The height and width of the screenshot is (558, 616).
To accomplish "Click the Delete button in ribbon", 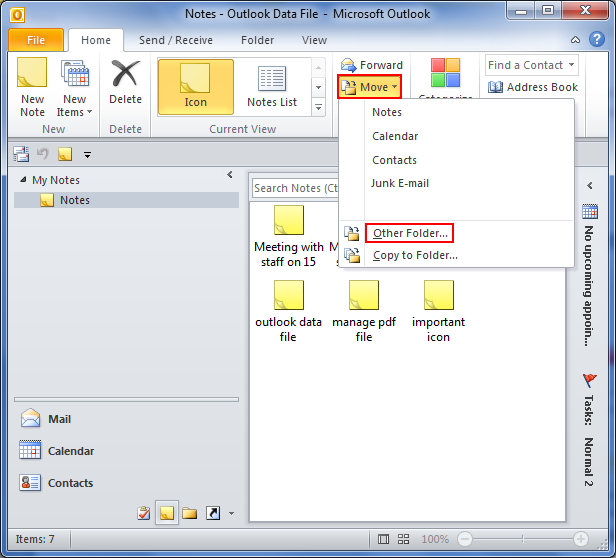I will [125, 83].
